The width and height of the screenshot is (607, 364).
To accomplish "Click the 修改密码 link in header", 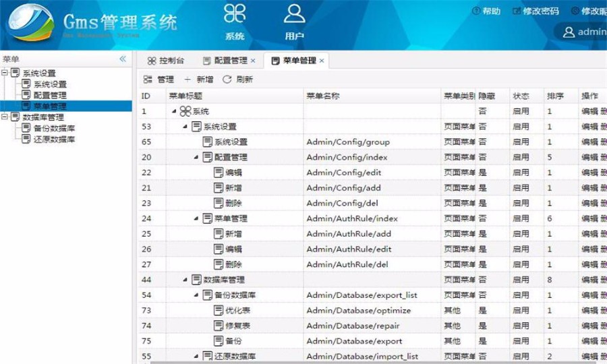I will click(x=536, y=11).
